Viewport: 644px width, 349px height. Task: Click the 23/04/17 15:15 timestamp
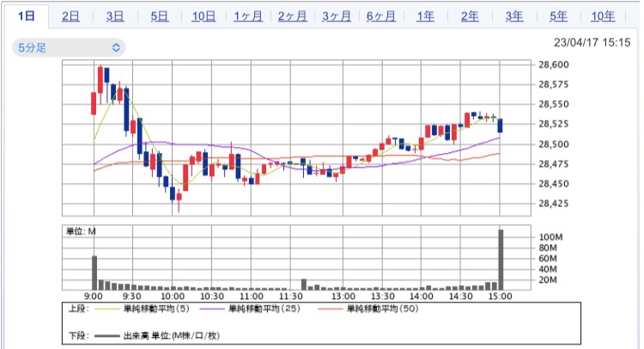point(592,42)
